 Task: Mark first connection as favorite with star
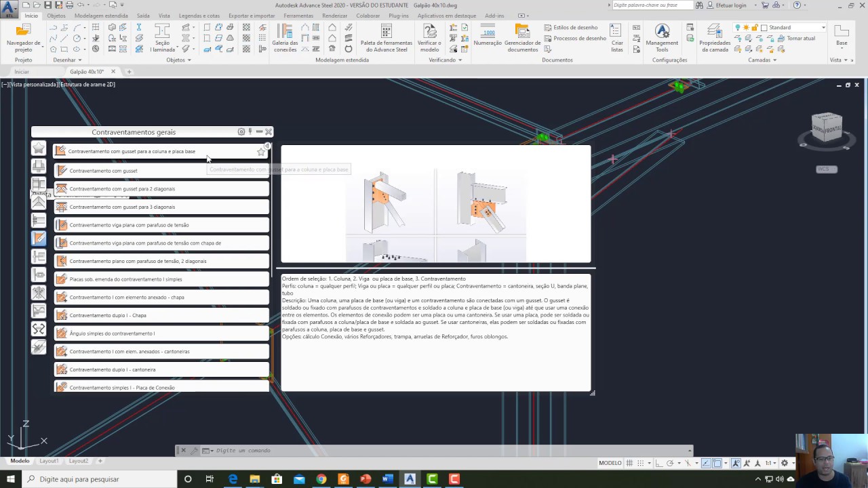point(261,152)
